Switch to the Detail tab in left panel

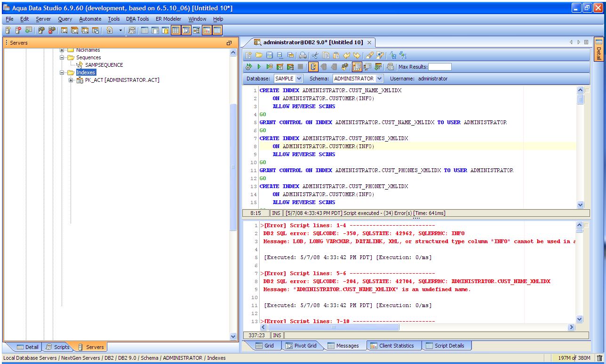pos(28,347)
